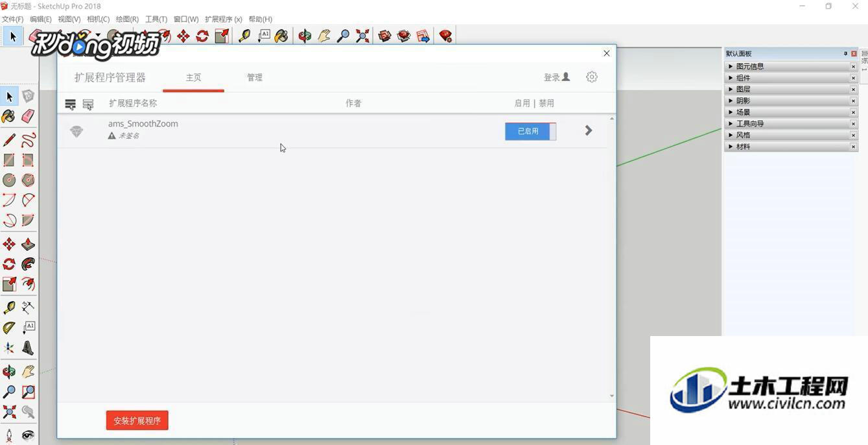Expand the 图层 panel
Screen dimensions: 868x445
pyautogui.click(x=790, y=90)
